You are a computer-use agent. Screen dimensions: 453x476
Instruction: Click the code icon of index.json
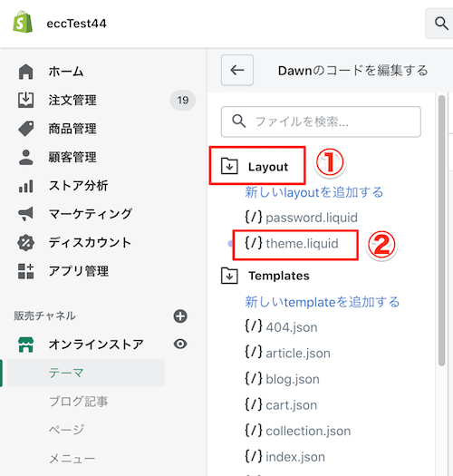pos(254,456)
